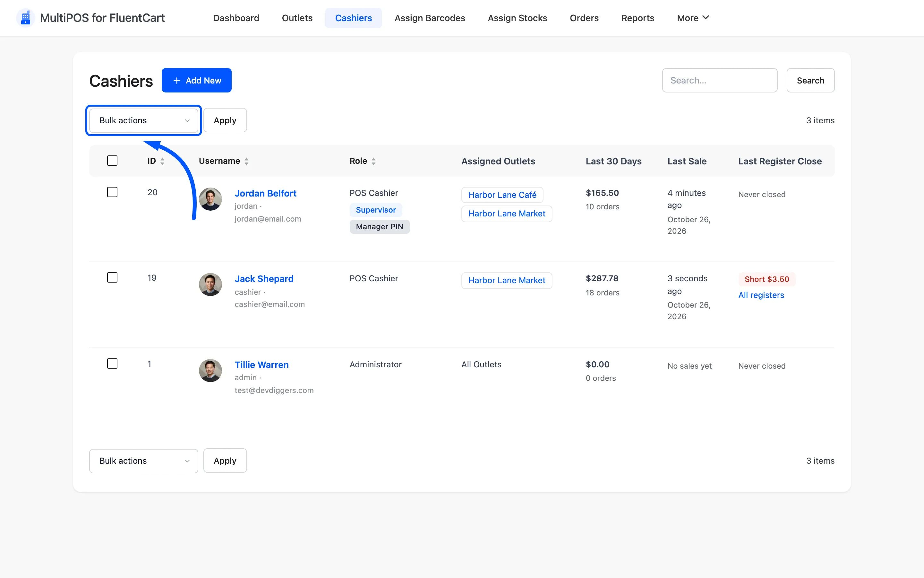The image size is (924, 578).
Task: Open the bottom Bulk actions dropdown
Action: [x=143, y=461]
